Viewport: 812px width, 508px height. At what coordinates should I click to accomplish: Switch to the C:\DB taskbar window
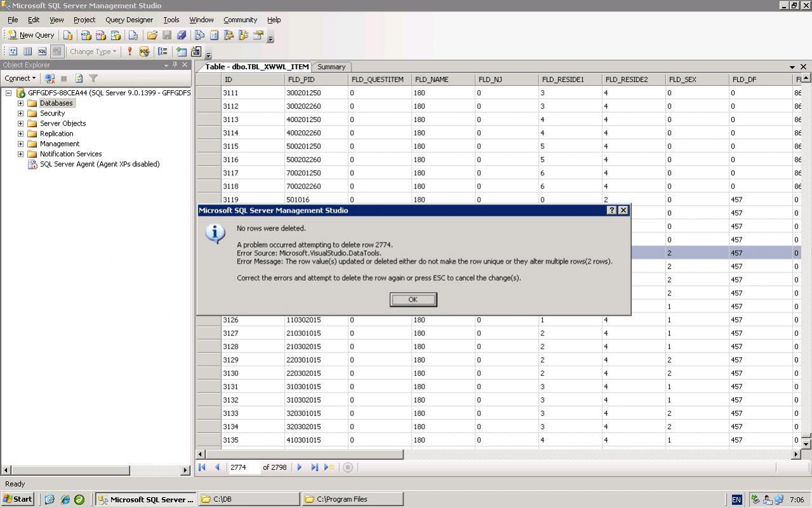[x=249, y=499]
